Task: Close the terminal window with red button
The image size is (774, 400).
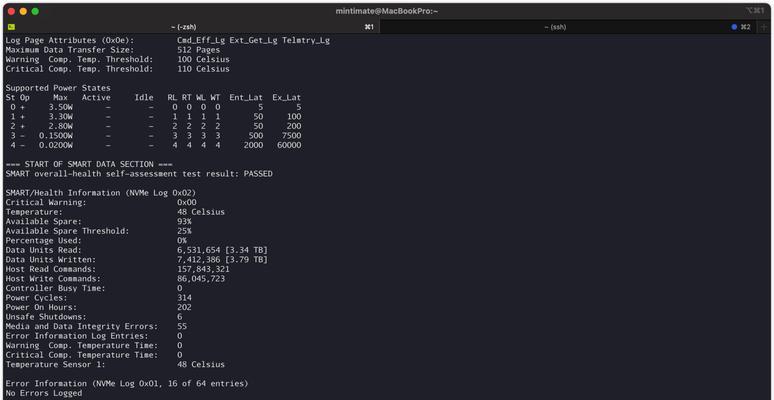Action: pyautogui.click(x=11, y=11)
